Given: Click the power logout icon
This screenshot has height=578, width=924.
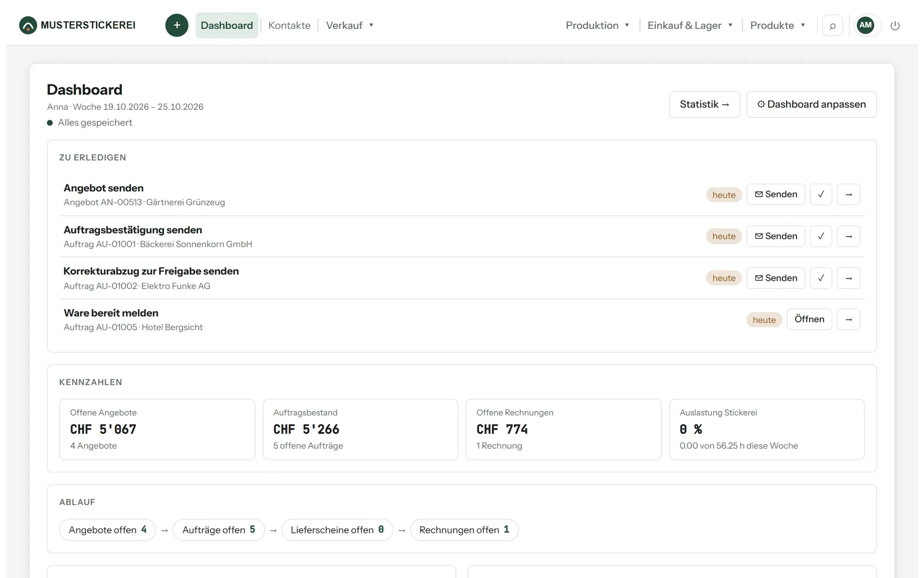Looking at the screenshot, I should pyautogui.click(x=895, y=25).
